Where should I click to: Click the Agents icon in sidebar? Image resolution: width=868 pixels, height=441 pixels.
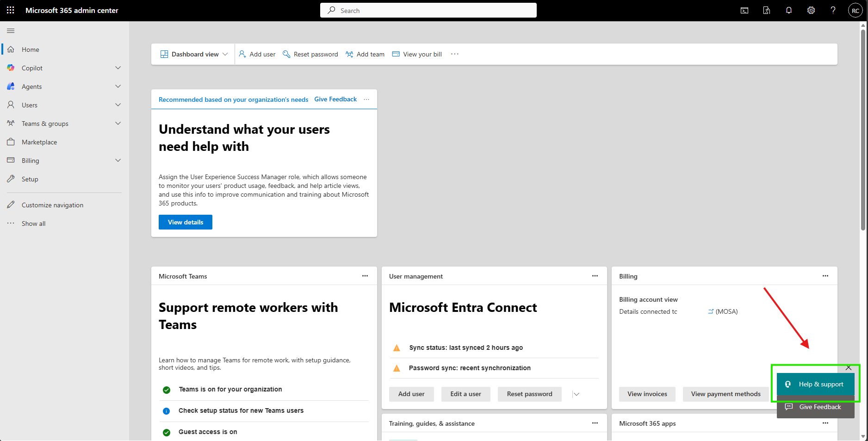pos(11,87)
